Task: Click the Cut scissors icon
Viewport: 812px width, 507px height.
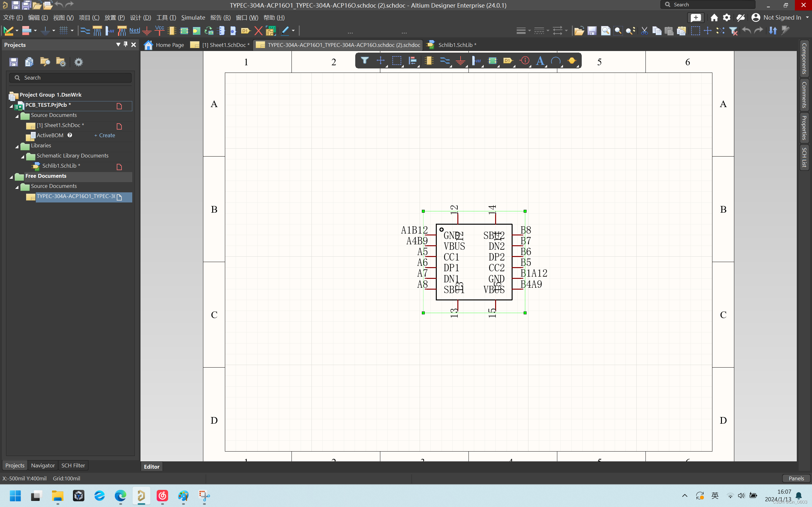Action: click(644, 31)
